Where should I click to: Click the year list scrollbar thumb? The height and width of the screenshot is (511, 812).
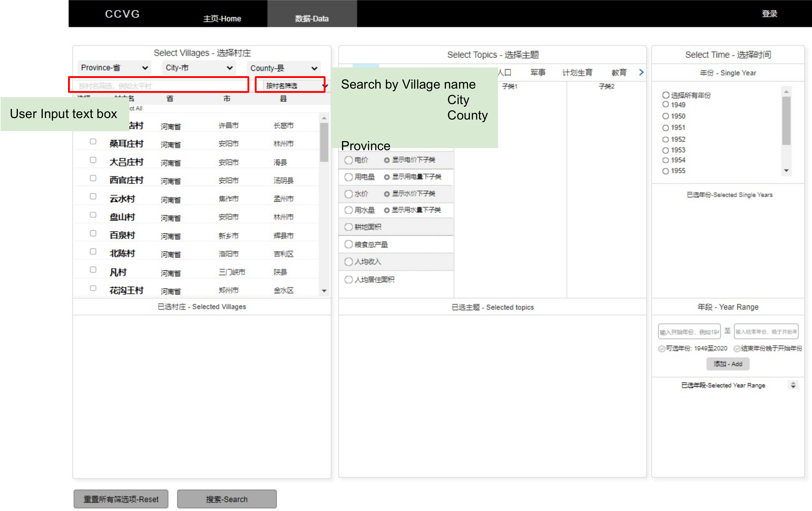point(786,121)
